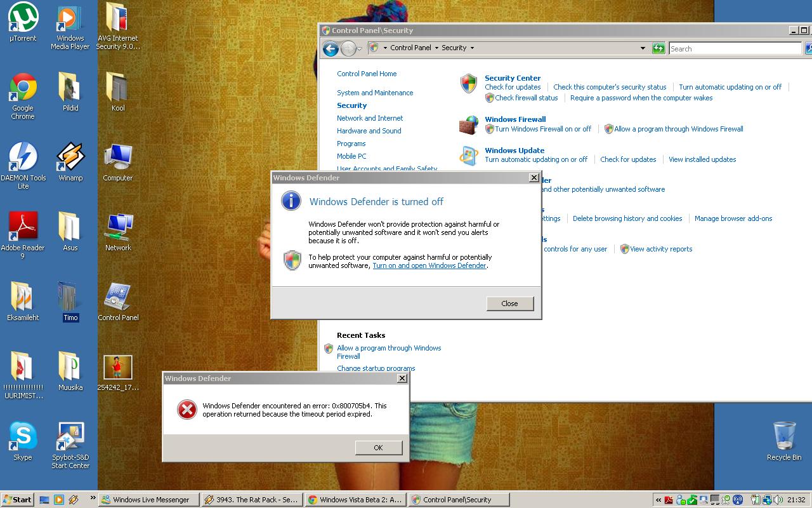
Task: Click Turn on and open Windows Defender link
Action: 429,265
